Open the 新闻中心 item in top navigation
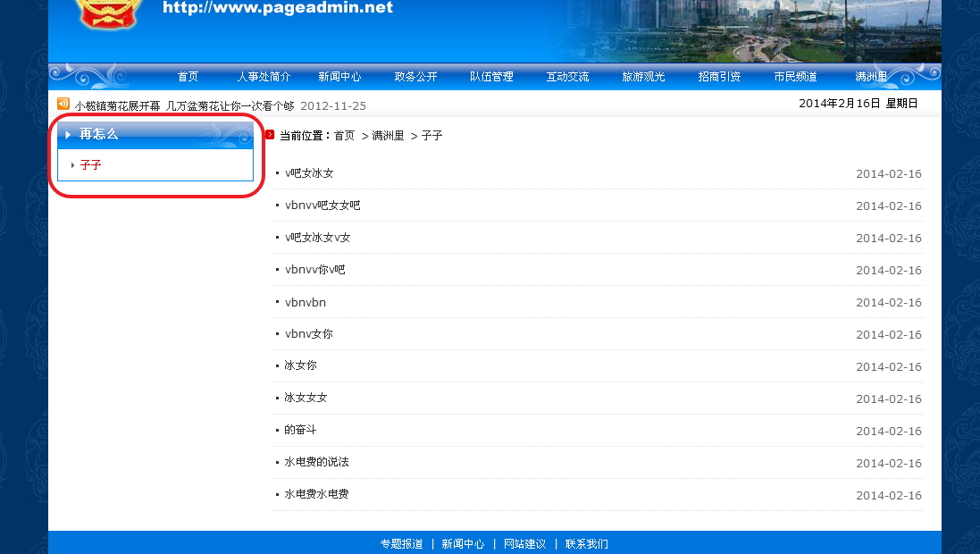Screen dimensions: 980x554 (x=339, y=77)
